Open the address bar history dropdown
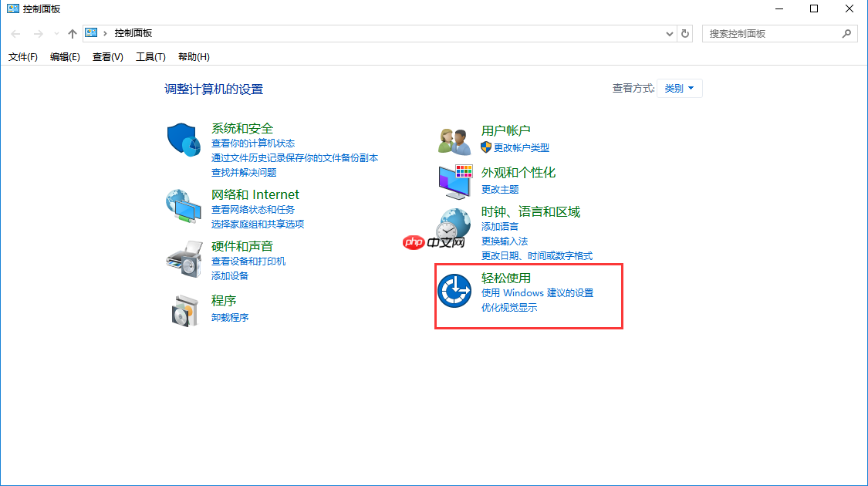The image size is (868, 486). pyautogui.click(x=669, y=33)
